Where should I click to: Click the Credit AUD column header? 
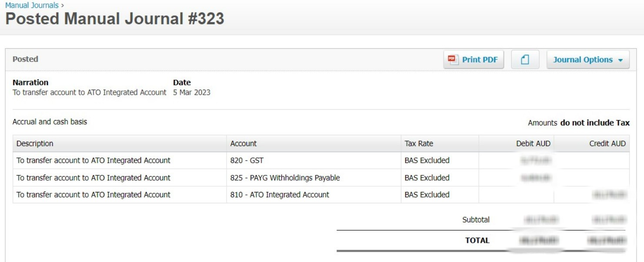607,144
